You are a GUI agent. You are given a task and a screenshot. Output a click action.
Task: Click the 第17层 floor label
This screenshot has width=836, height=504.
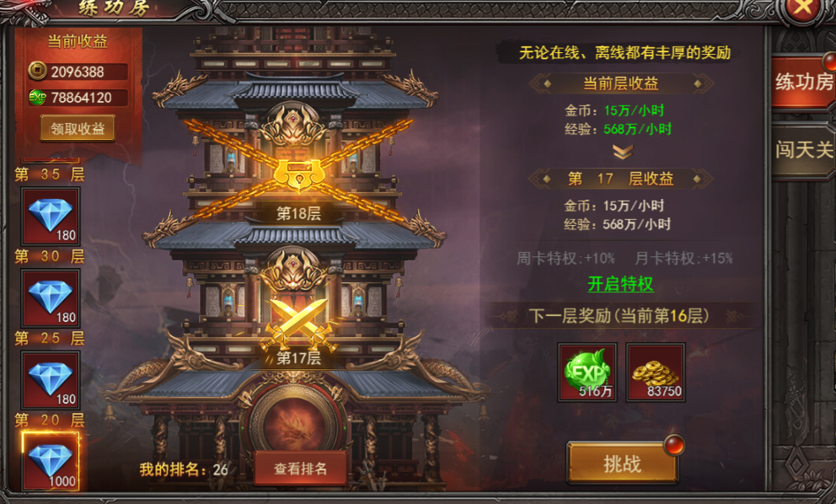pos(298,358)
